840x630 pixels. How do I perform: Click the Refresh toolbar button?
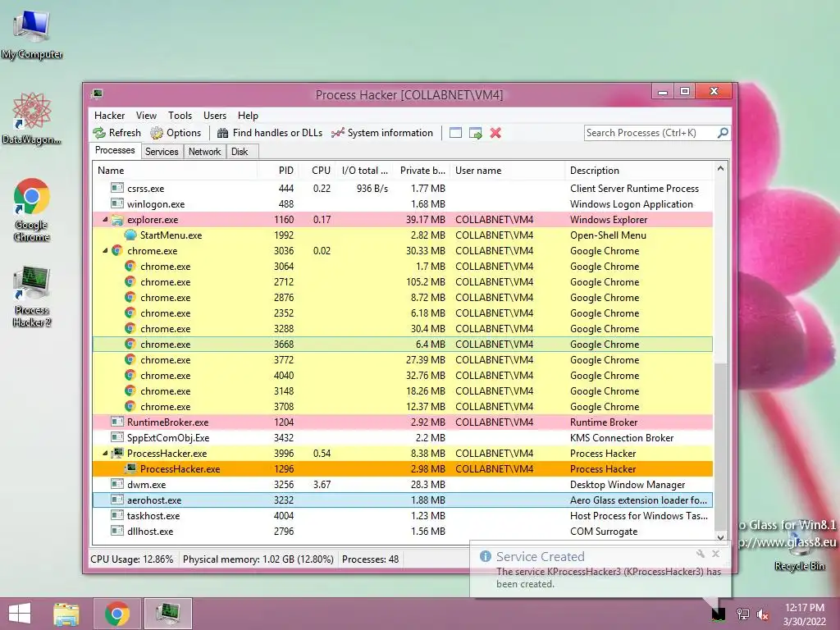coord(116,133)
